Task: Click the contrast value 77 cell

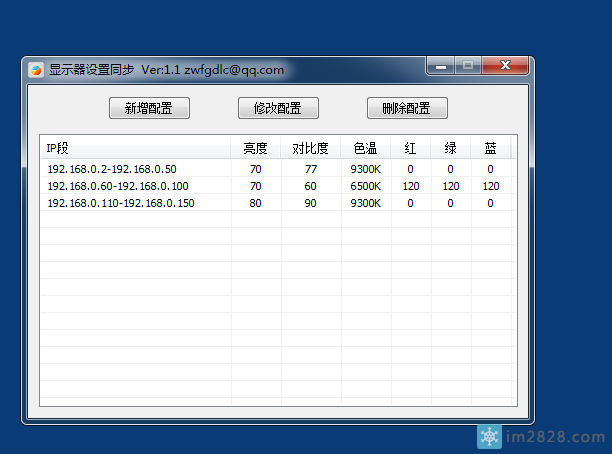Action: 310,169
